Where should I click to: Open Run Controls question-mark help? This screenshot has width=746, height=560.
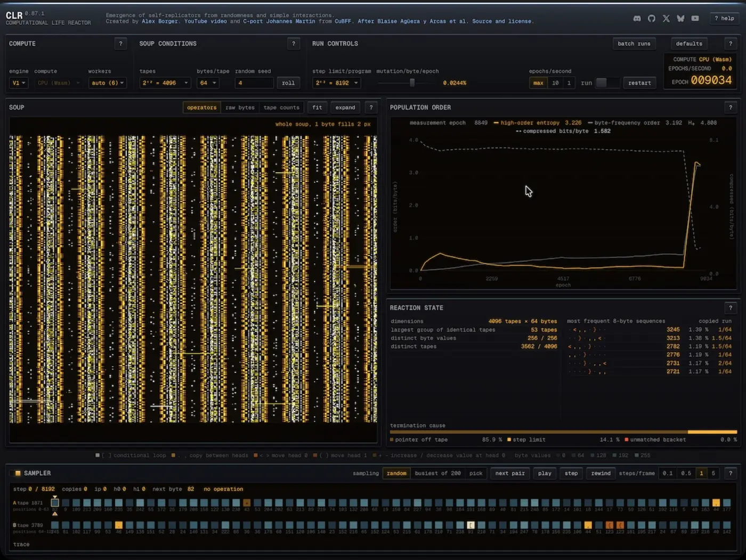point(731,44)
